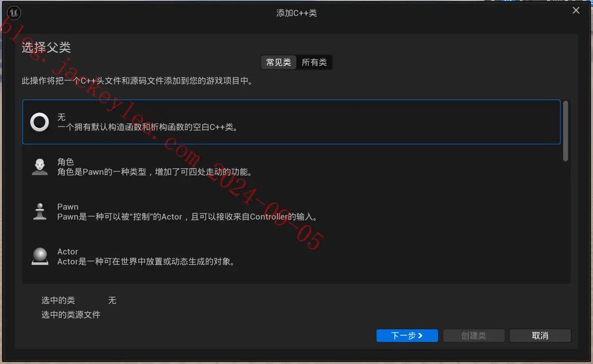
Task: Click the 一个拥有默认构造函数 description text
Action: [x=149, y=127]
